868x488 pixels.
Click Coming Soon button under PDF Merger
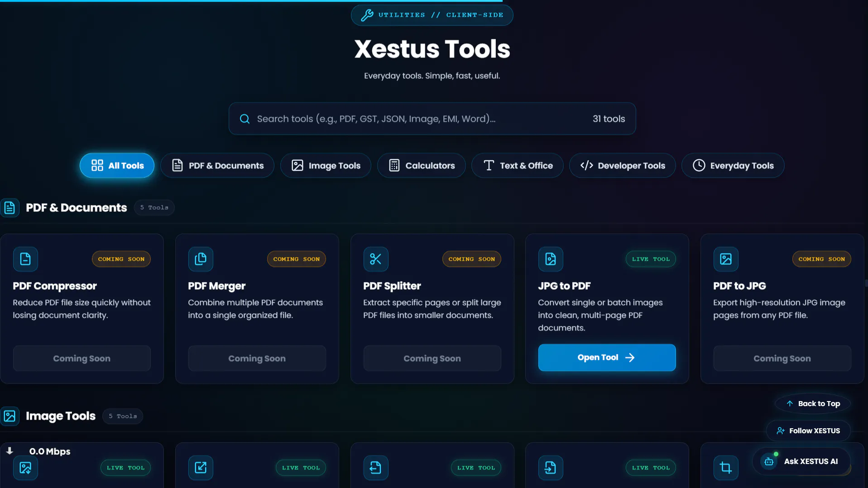pyautogui.click(x=257, y=359)
